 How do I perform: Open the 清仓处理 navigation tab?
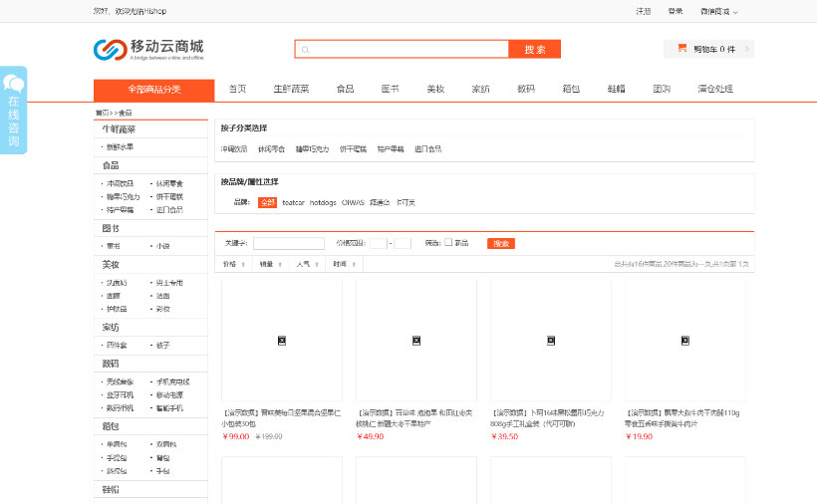(x=714, y=89)
